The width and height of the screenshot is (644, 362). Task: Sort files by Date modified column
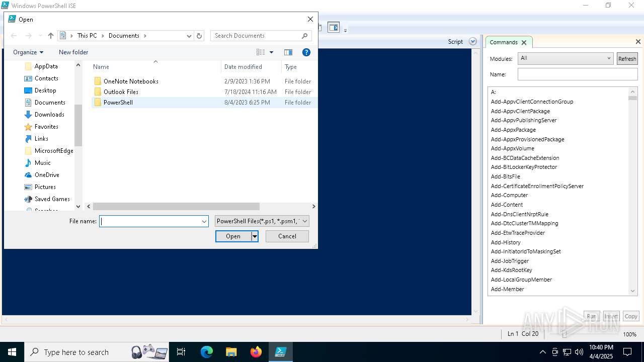point(243,67)
